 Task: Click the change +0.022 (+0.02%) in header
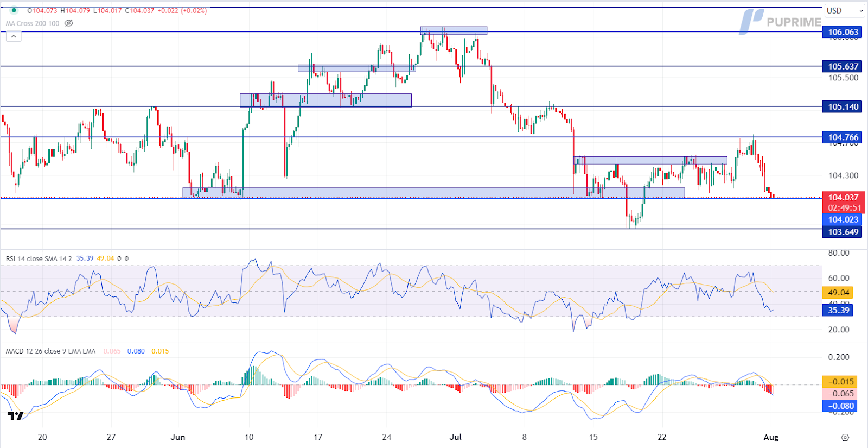coord(182,10)
